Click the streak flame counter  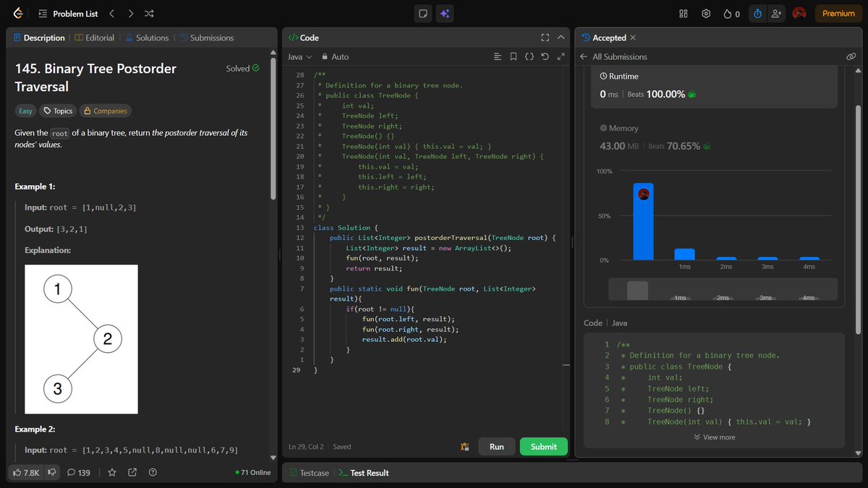731,13
